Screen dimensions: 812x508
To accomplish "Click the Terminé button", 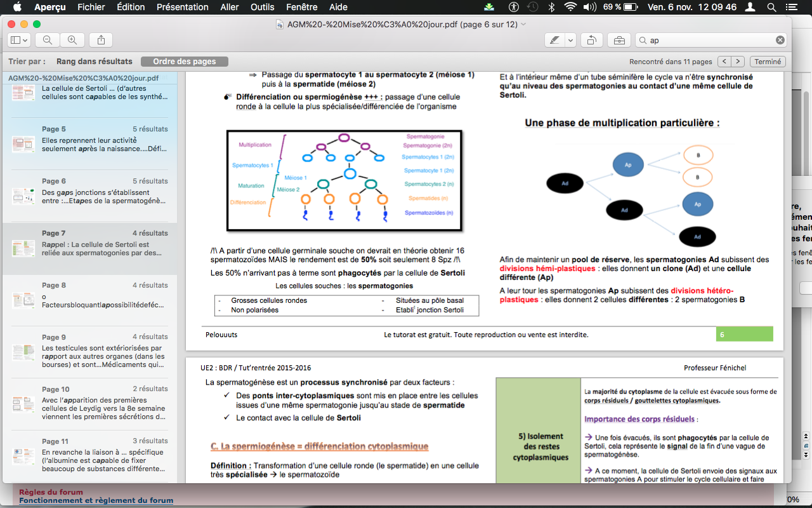I will pyautogui.click(x=768, y=62).
